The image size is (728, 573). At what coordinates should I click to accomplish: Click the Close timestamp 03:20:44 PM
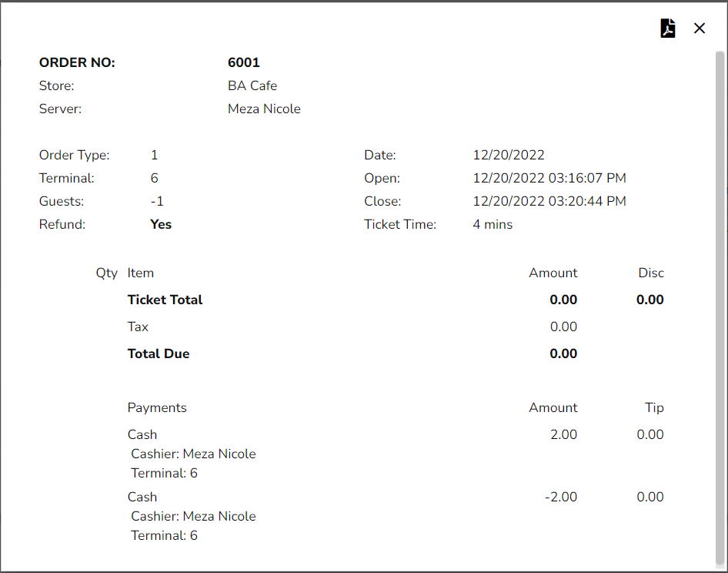pyautogui.click(x=549, y=201)
